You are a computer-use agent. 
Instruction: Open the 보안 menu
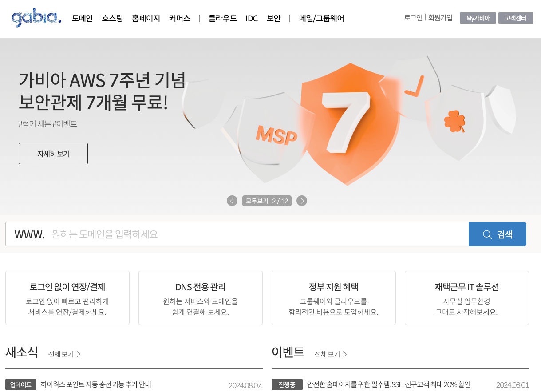[x=273, y=18]
